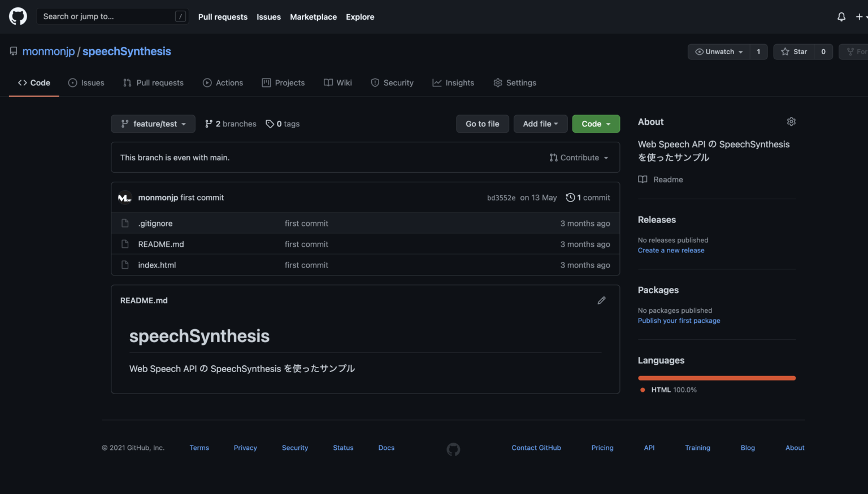Click the GitHub mark in the footer
The image size is (868, 494).
(453, 449)
